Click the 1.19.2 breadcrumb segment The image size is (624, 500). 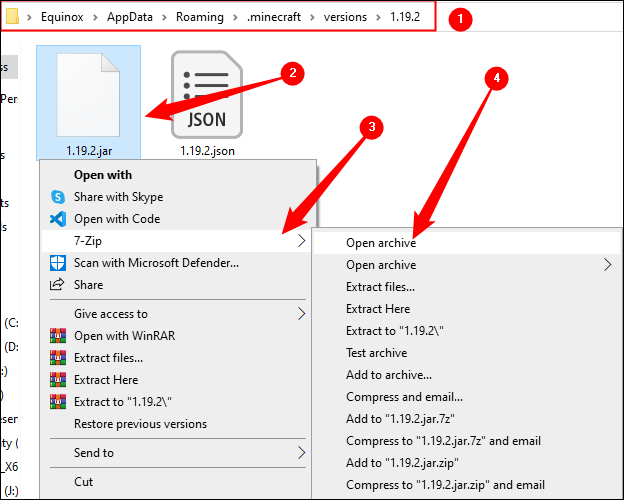(x=405, y=17)
